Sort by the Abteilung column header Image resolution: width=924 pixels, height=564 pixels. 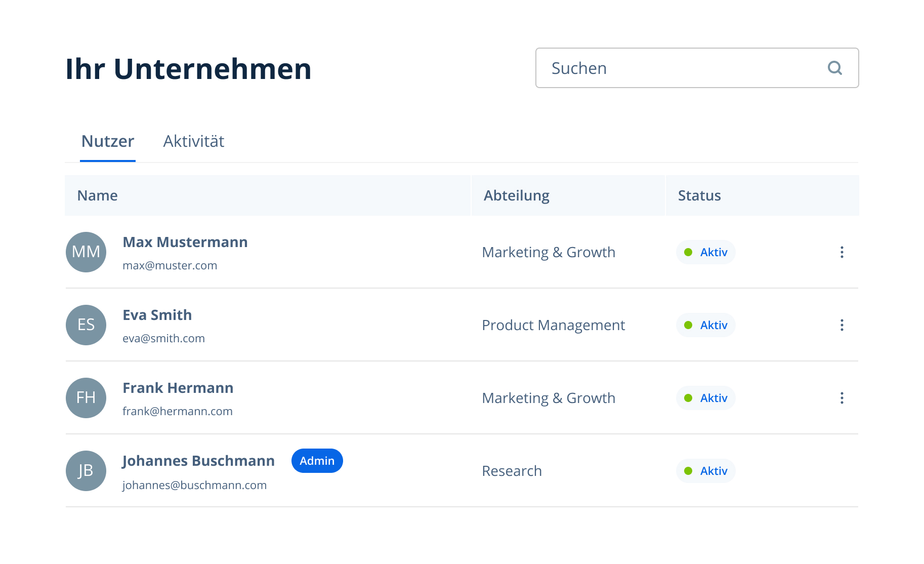click(516, 195)
